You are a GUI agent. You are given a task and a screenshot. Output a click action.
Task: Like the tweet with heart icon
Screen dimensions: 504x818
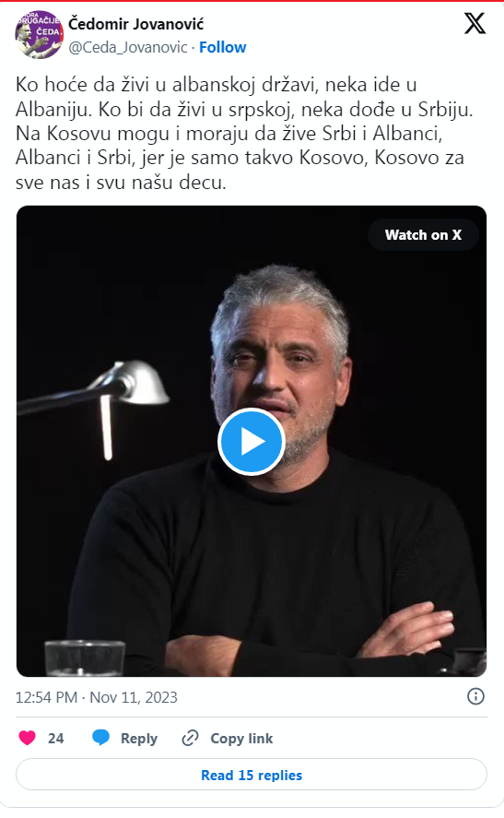pyautogui.click(x=27, y=738)
